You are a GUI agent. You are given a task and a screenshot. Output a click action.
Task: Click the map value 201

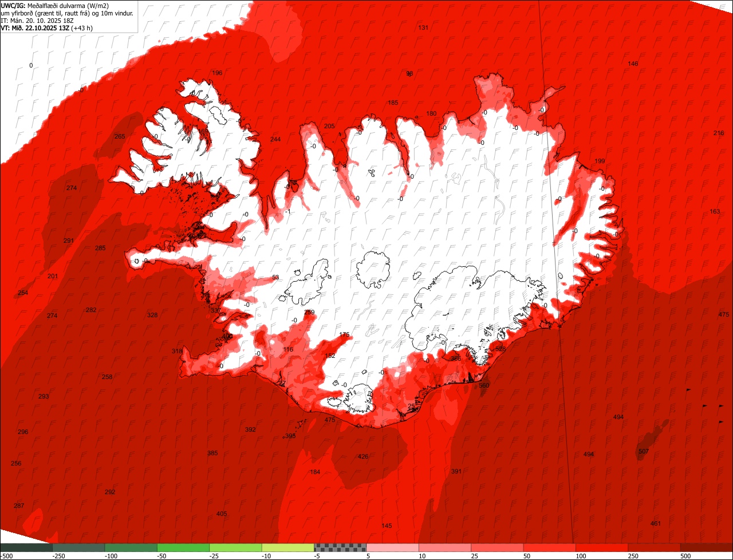[53, 276]
